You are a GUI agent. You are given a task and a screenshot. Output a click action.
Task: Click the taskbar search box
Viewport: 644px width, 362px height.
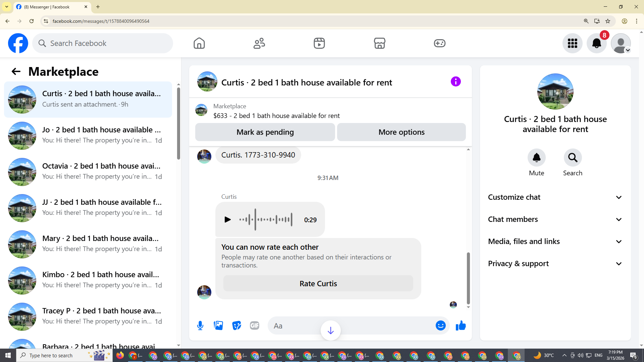pyautogui.click(x=64, y=355)
